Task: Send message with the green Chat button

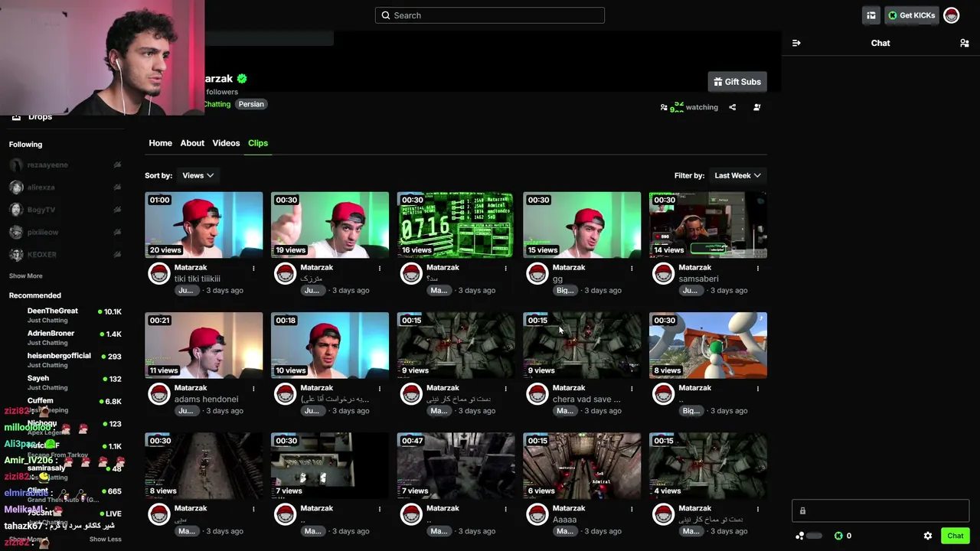Action: point(955,536)
